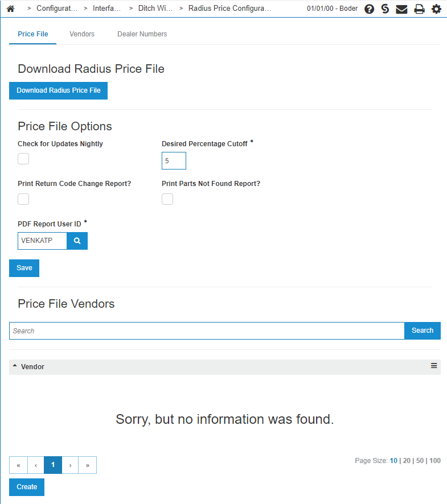Image resolution: width=447 pixels, height=504 pixels.
Task: Toggle Print Return Code Change Report checkbox
Action: point(23,199)
